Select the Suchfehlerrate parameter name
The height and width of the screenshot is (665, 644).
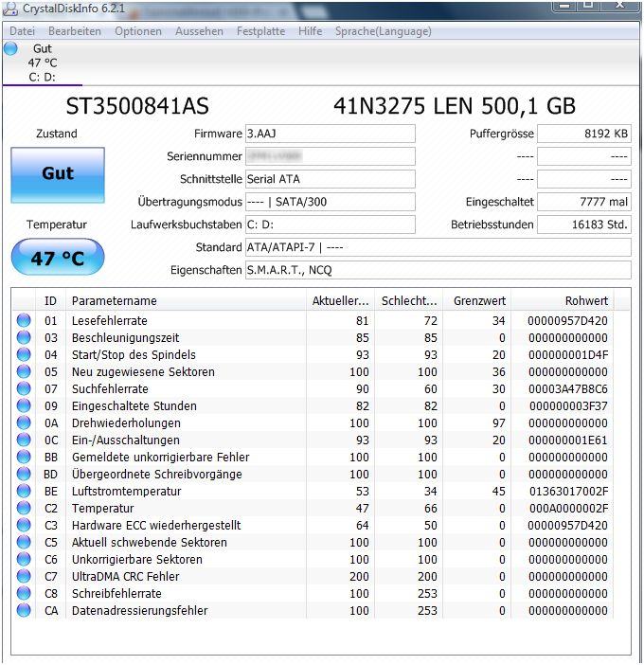coord(110,389)
